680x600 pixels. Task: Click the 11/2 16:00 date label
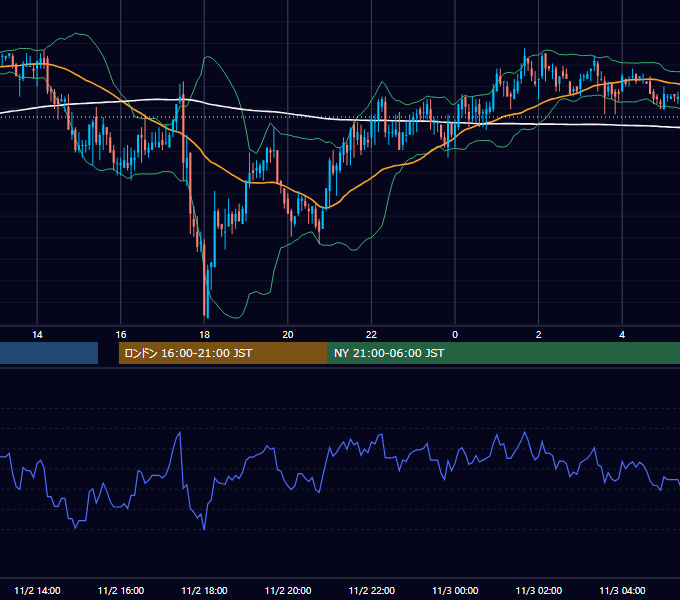point(121,590)
